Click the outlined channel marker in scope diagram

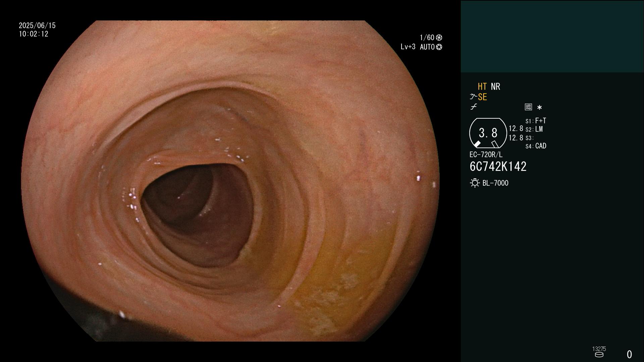[495, 144]
